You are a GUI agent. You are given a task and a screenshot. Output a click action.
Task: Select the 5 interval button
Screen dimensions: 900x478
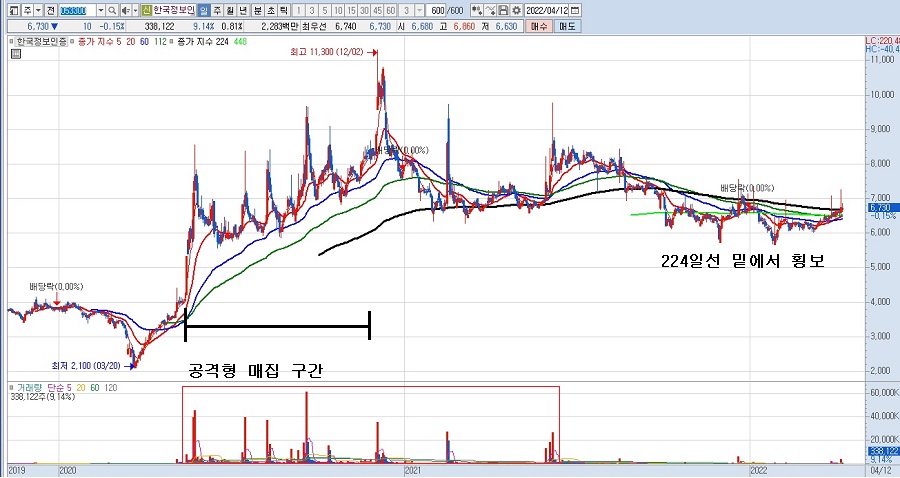[x=325, y=10]
